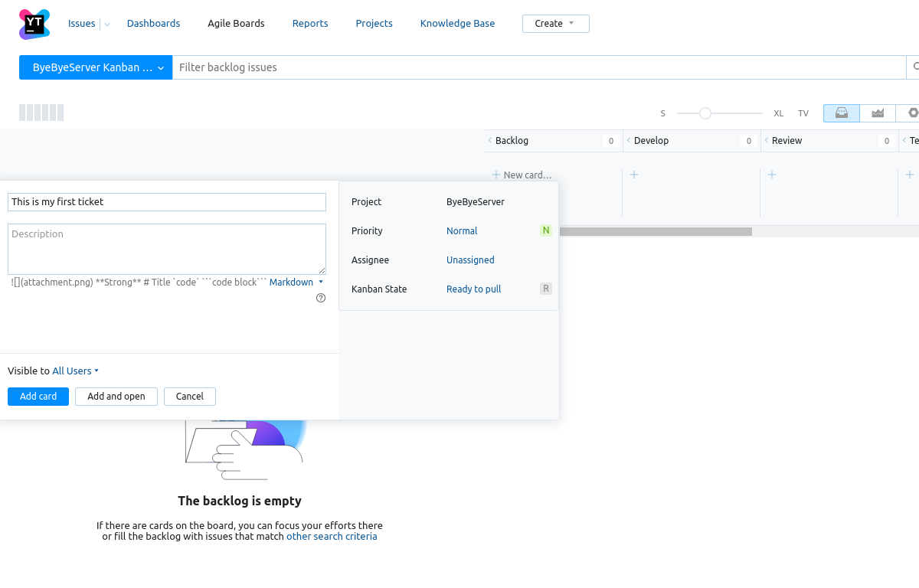This screenshot has width=919, height=588.
Task: Follow the other search criteria link
Action: 332,537
